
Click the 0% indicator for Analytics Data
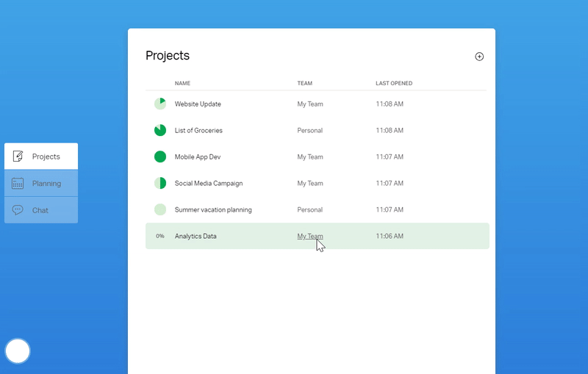(x=160, y=236)
